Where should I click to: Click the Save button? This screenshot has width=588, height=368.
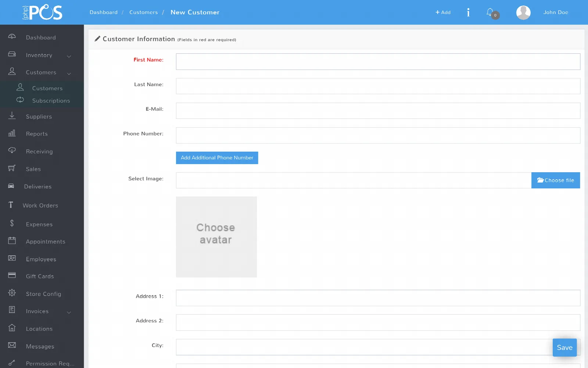564,348
